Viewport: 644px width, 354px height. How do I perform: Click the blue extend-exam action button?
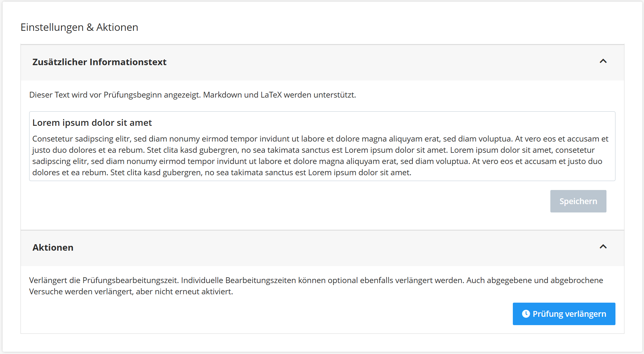point(563,314)
